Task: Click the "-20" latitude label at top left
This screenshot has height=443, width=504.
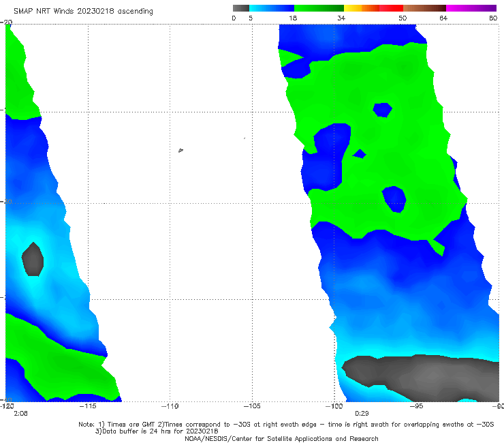Action: (6, 22)
